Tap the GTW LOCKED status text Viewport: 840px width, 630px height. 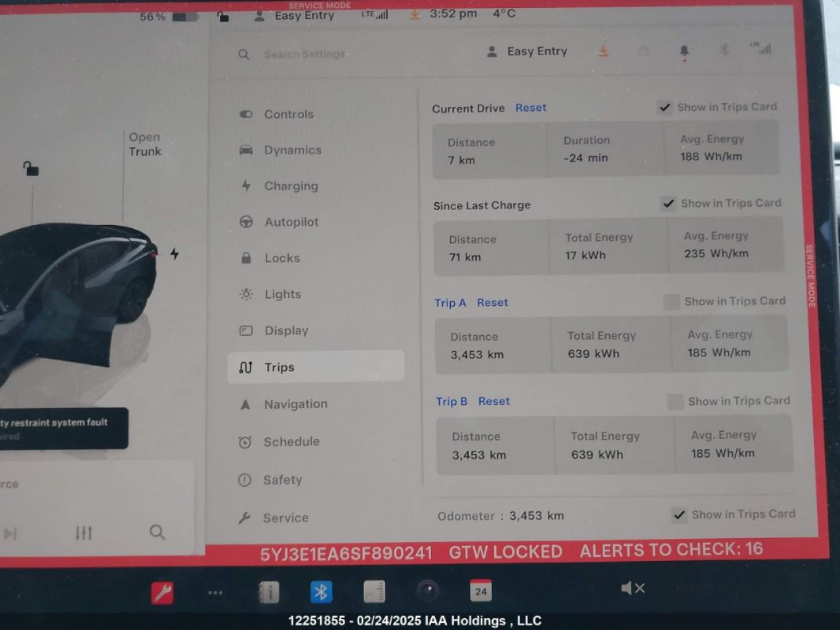(x=505, y=552)
